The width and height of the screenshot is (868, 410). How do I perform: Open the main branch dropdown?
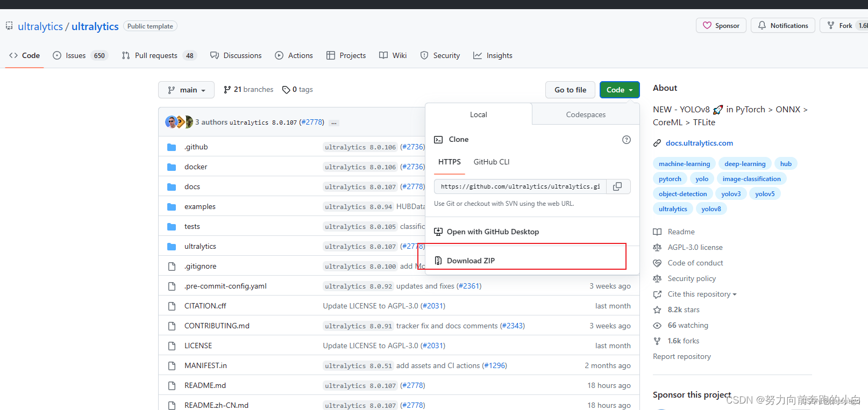coord(186,90)
